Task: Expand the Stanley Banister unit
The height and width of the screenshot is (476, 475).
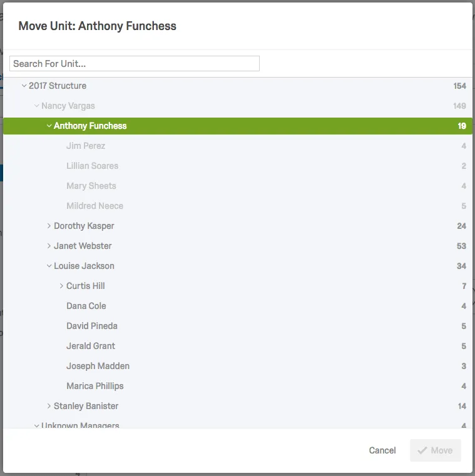Action: 49,406
